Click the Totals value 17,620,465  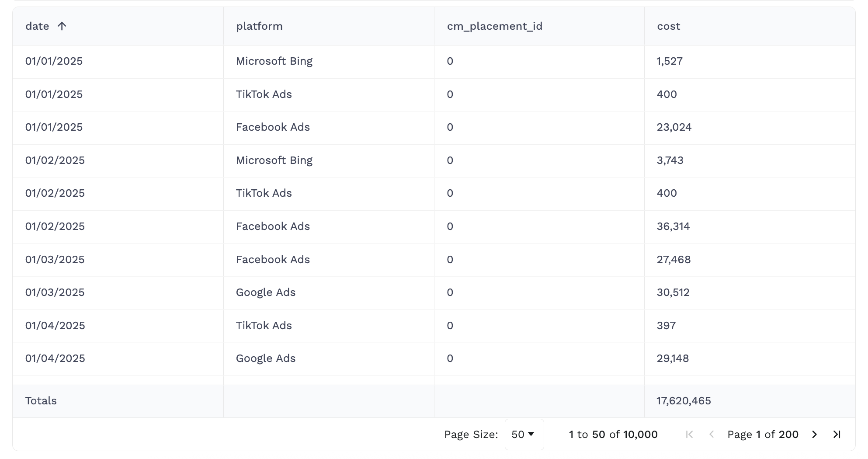684,400
